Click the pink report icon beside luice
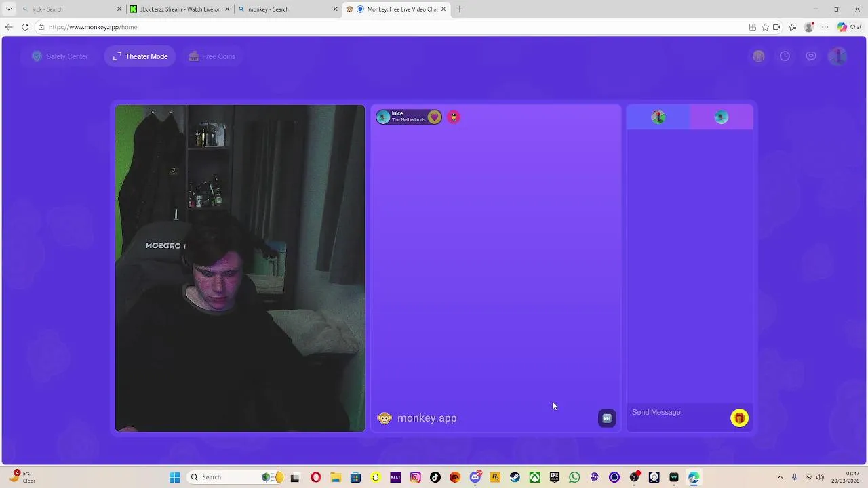 click(454, 117)
